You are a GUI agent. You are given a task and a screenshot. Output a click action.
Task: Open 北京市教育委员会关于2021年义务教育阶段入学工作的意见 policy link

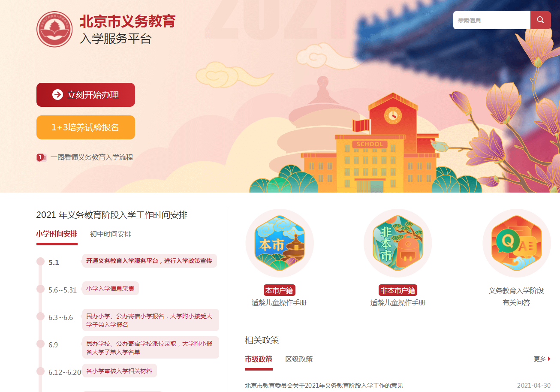pyautogui.click(x=324, y=385)
